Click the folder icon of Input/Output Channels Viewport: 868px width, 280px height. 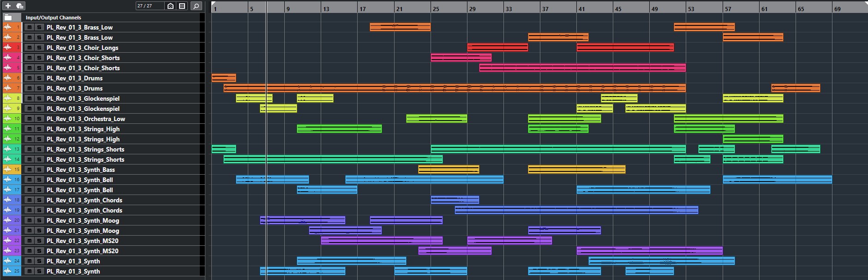pos(8,18)
